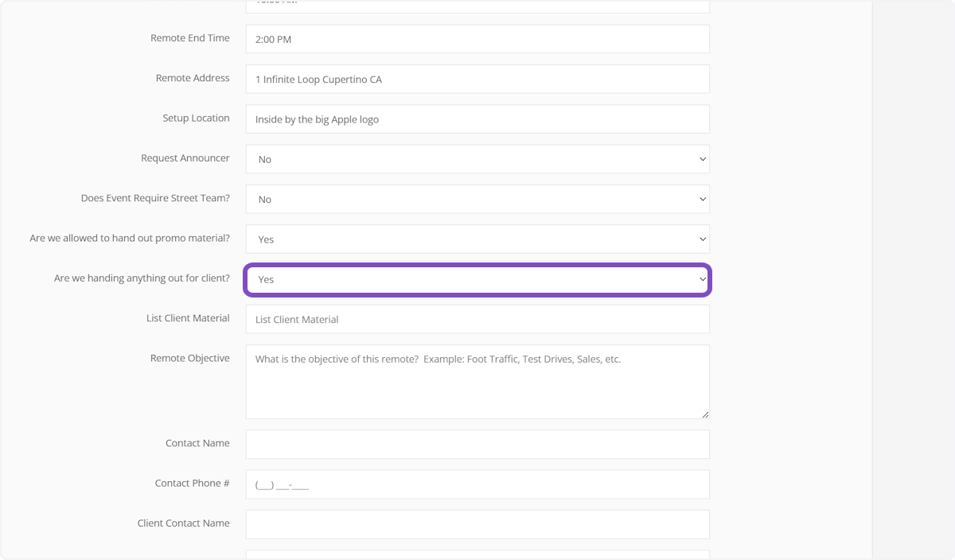The width and height of the screenshot is (955, 560).
Task: Click the "Does Event Require Street Team?" label
Action: 155,198
